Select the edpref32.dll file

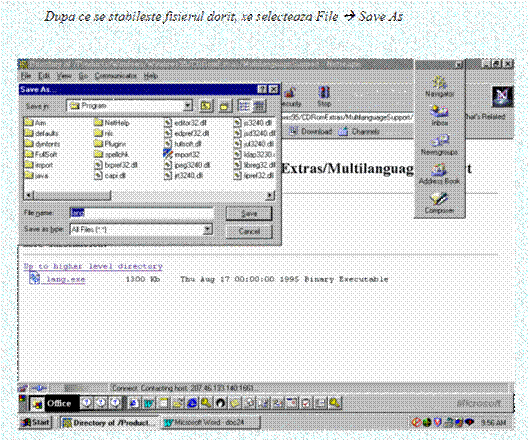point(187,133)
